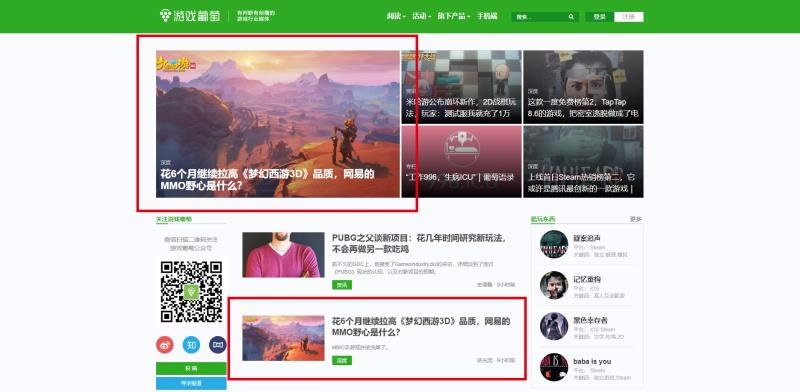The height and width of the screenshot is (392, 800).
Task: Click the search magnifier icon
Action: pos(571,17)
